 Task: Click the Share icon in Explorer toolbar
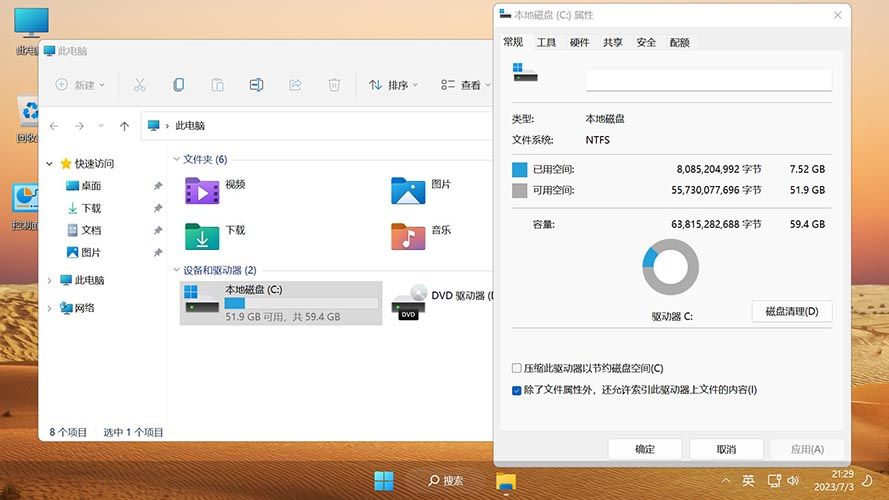point(295,85)
